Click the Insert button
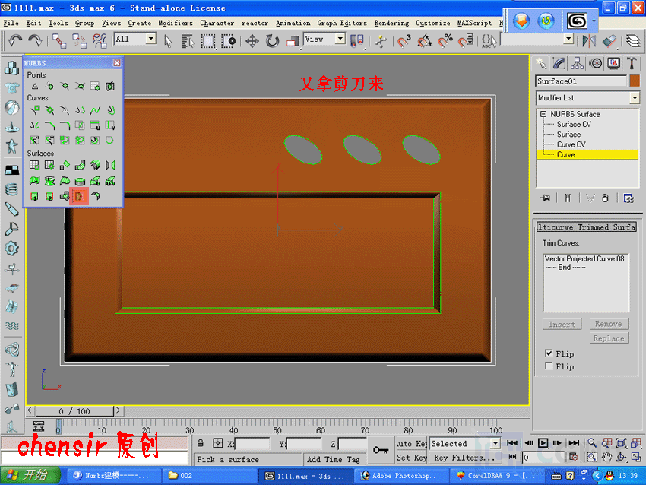The width and height of the screenshot is (646, 485). pyautogui.click(x=562, y=324)
